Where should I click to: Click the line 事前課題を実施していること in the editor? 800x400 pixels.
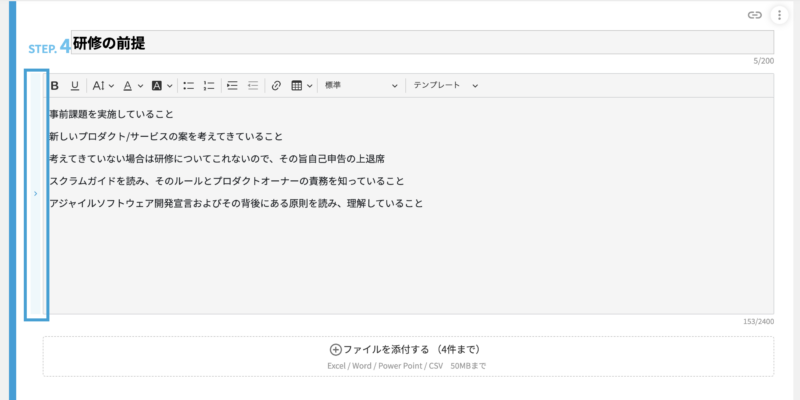coord(111,114)
